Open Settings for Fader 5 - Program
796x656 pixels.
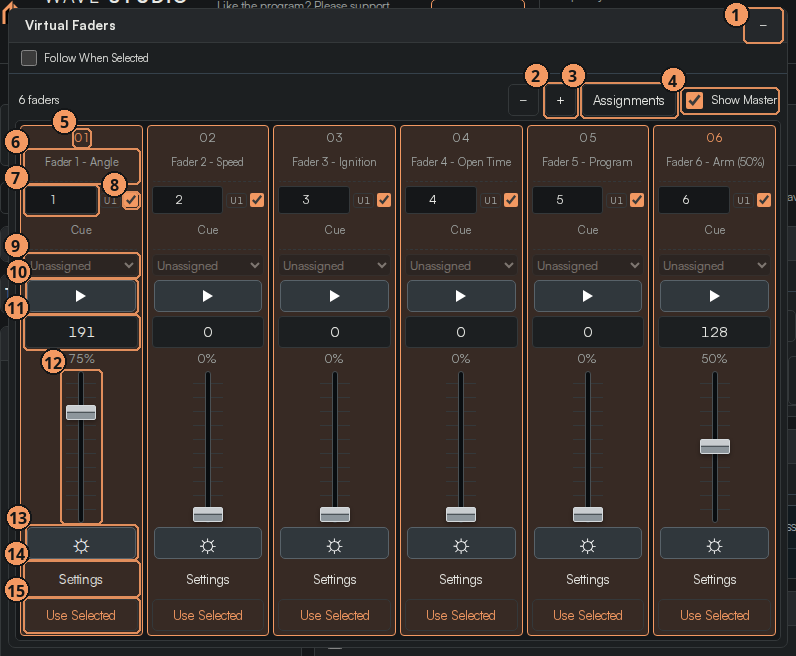[x=587, y=579]
